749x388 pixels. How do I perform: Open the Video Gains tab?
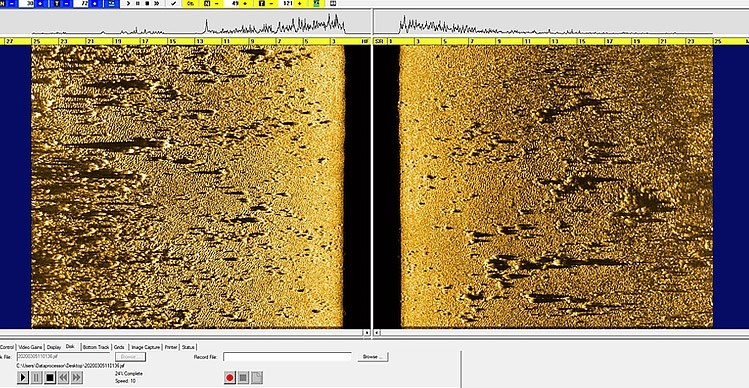[30, 347]
